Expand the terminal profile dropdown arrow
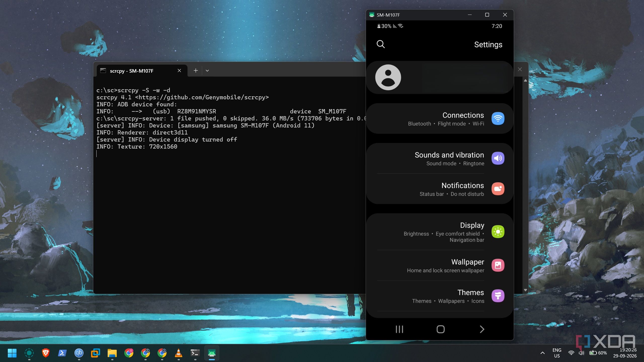Viewport: 644px width, 362px height. click(x=207, y=71)
